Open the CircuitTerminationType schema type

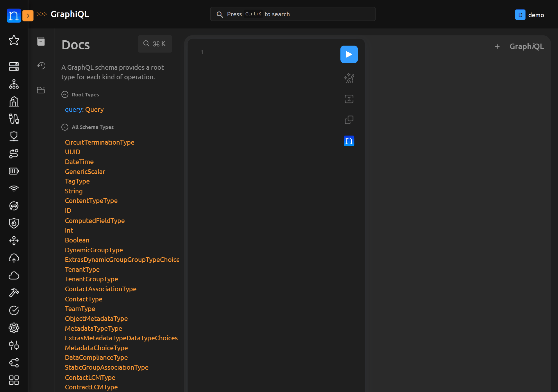(99, 142)
